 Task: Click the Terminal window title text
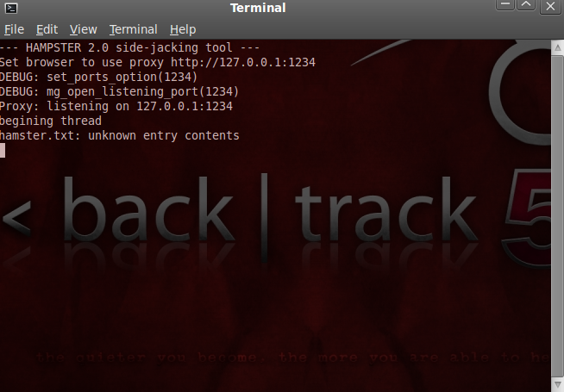click(x=258, y=8)
